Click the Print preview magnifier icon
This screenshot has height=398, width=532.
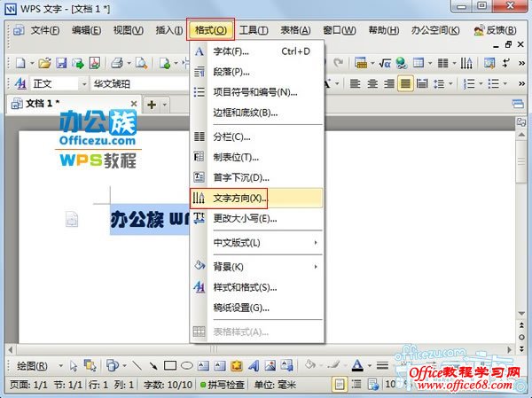[141, 63]
